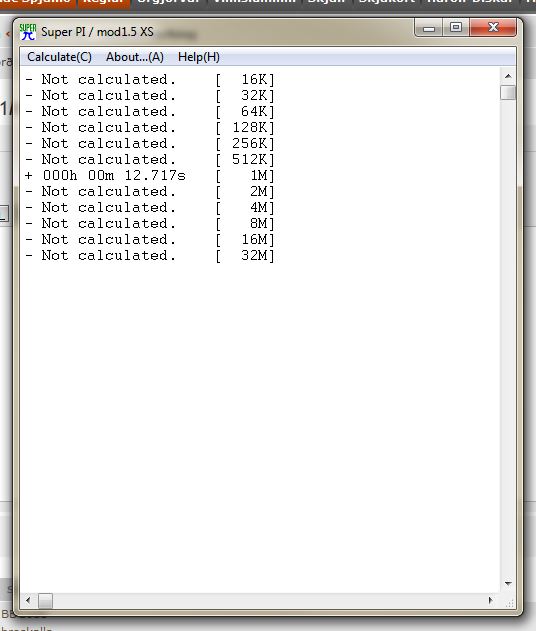Maximize the Super PI window
The width and height of the screenshot is (536, 631).
click(456, 28)
